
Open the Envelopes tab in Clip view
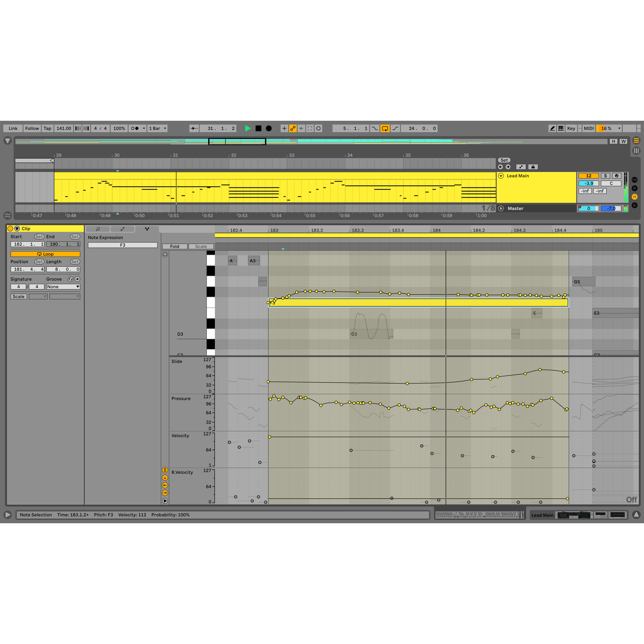[122, 229]
